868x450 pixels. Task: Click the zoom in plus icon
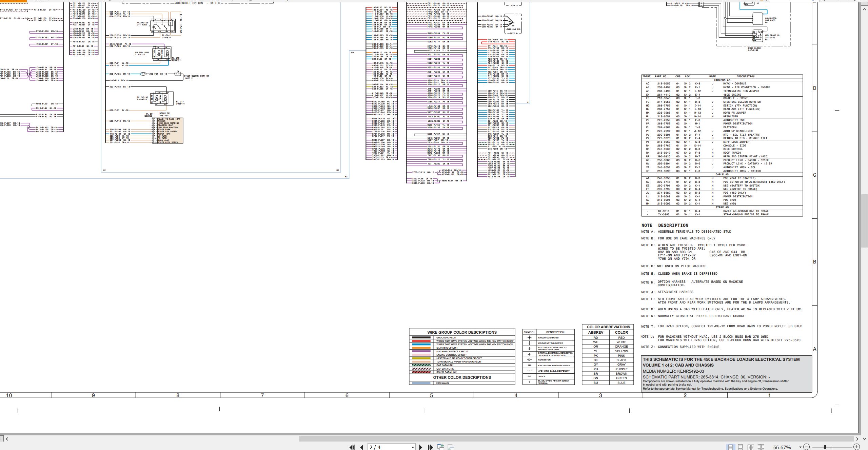coord(856,447)
